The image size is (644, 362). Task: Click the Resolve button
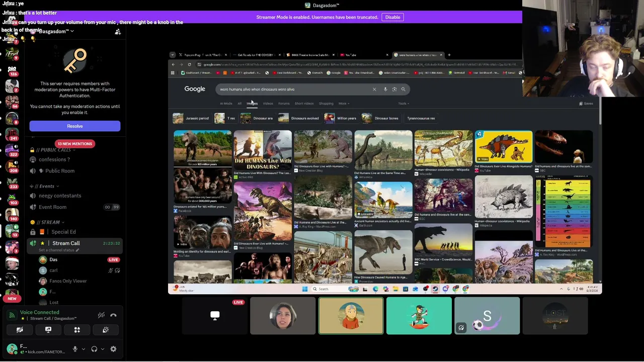click(75, 126)
